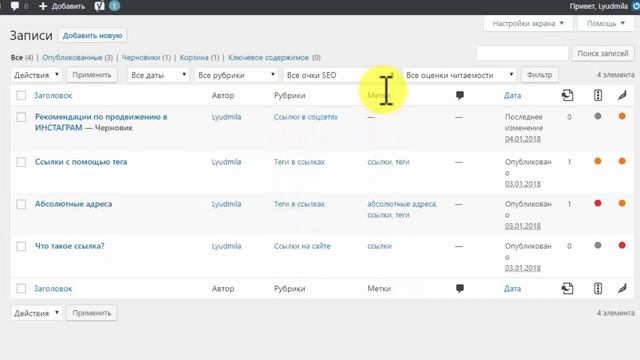
Task: Filter by 'Ключевое содержимое'
Action: coord(269,58)
